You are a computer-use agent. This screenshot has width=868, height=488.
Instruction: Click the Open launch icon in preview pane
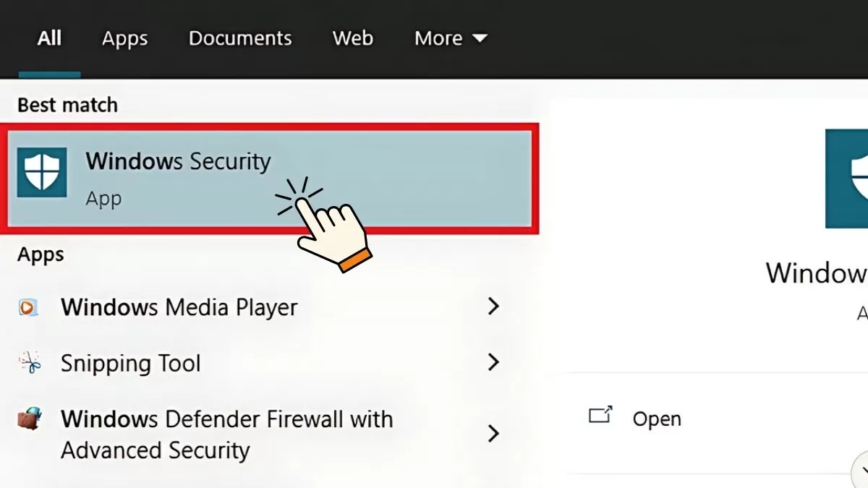600,416
